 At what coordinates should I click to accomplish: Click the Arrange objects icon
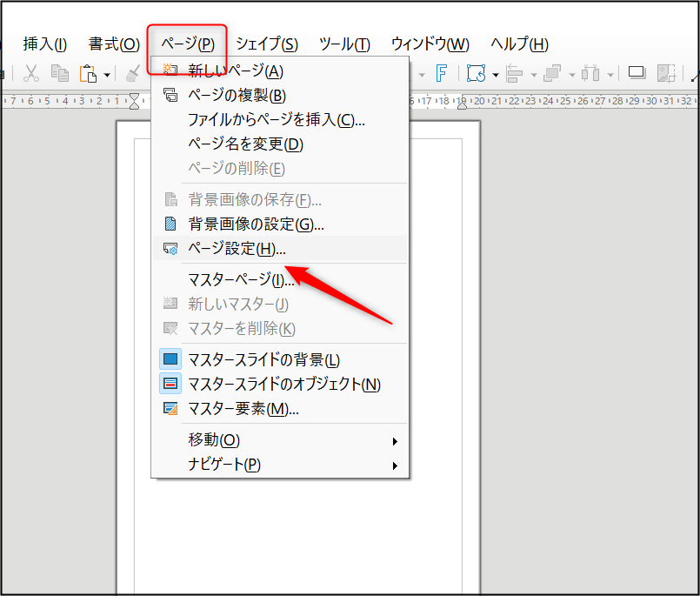[552, 74]
